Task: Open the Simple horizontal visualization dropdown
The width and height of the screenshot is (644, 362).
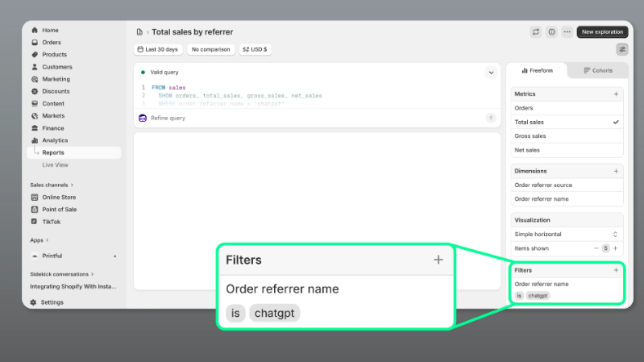Action: point(567,234)
